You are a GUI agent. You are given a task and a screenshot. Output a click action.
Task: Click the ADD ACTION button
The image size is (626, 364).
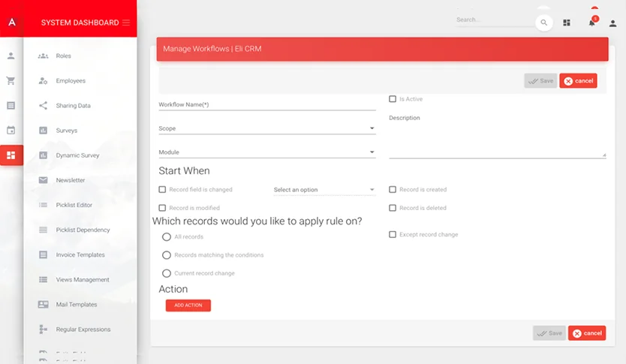coord(188,305)
